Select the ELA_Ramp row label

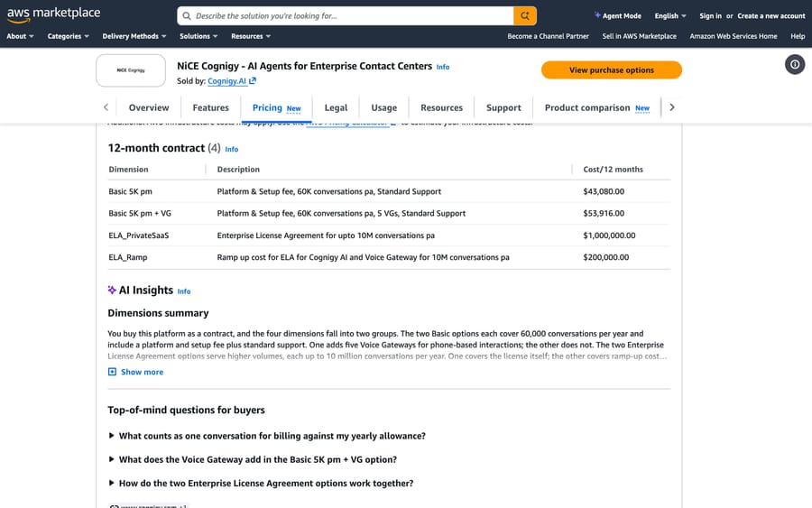click(x=128, y=257)
